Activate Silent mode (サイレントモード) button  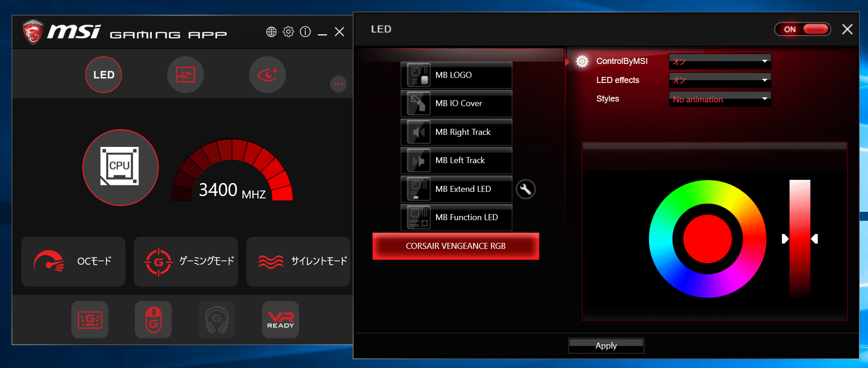pos(298,261)
